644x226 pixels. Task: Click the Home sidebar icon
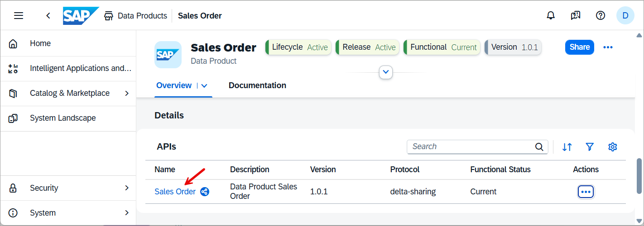click(x=13, y=43)
